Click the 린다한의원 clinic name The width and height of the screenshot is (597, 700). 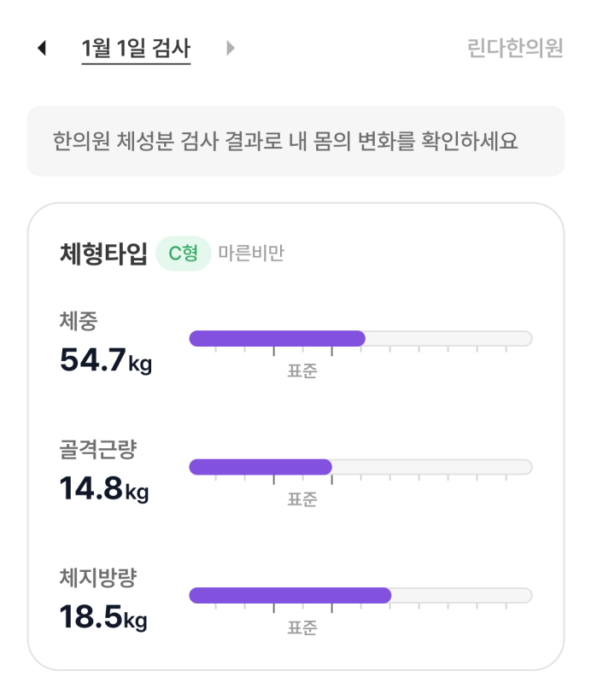pos(515,48)
